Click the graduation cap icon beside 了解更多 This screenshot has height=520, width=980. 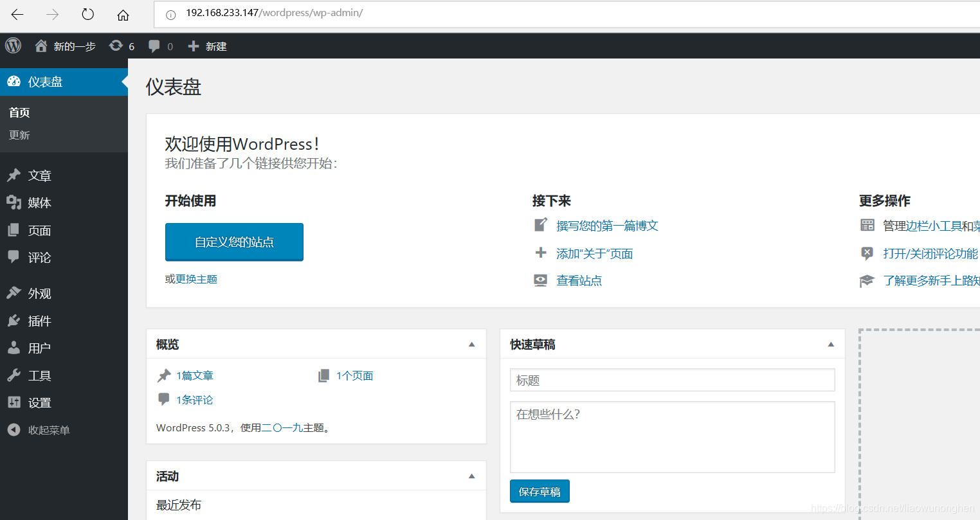click(x=867, y=281)
